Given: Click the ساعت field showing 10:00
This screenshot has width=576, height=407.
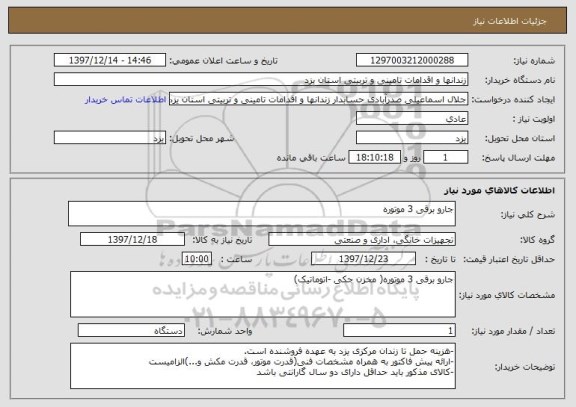Looking at the screenshot, I should 197,259.
